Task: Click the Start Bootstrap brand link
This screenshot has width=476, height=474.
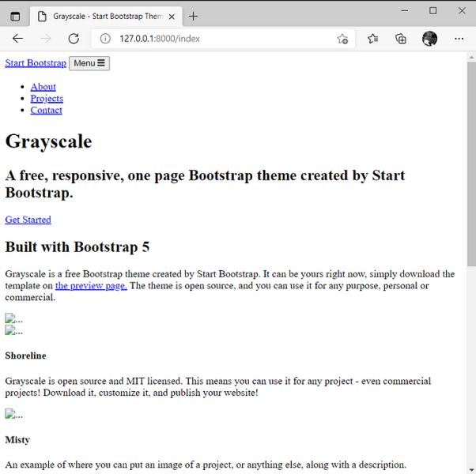Action: pos(36,63)
